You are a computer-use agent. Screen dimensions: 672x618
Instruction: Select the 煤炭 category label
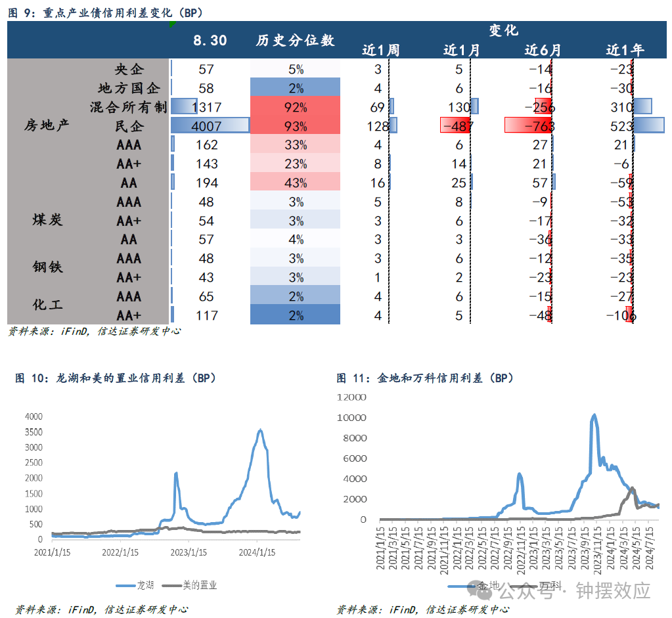(47, 220)
